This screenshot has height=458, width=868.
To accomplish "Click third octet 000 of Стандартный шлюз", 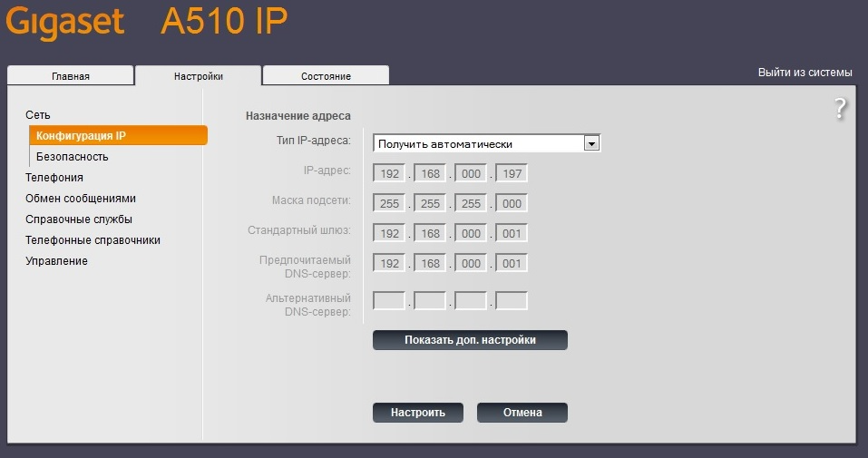I will pos(471,233).
